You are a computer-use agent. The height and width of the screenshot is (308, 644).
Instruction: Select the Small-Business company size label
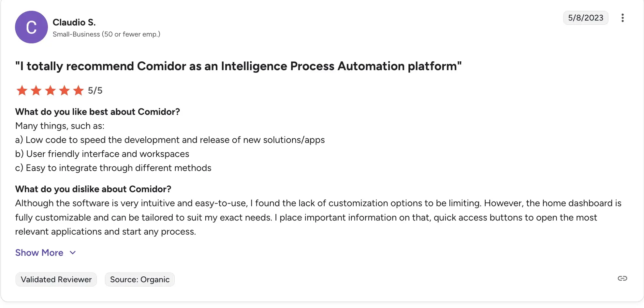(107, 34)
